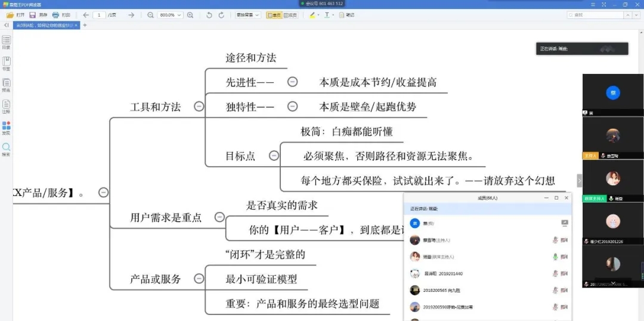644x321 pixels.
Task: Add a new tab with plus icon
Action: [85, 25]
